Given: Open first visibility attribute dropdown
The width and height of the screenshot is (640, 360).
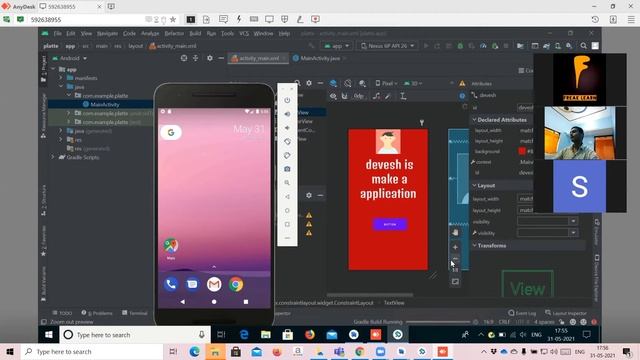Looking at the screenshot, I should point(573,221).
